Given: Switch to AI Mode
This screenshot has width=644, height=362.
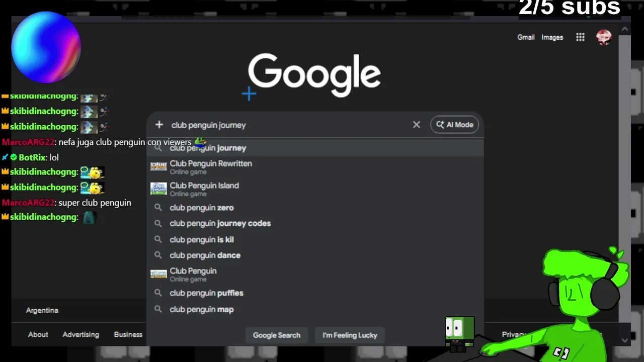Looking at the screenshot, I should [455, 125].
